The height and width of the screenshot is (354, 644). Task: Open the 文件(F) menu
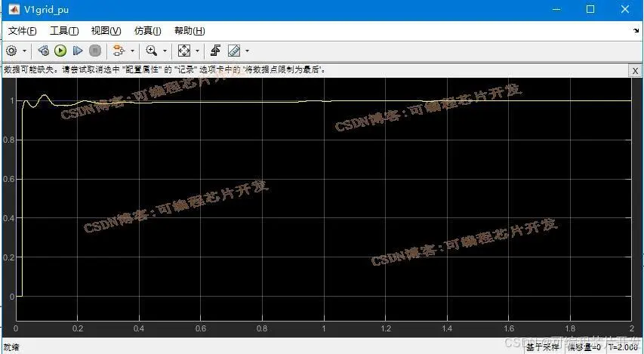[x=22, y=31]
